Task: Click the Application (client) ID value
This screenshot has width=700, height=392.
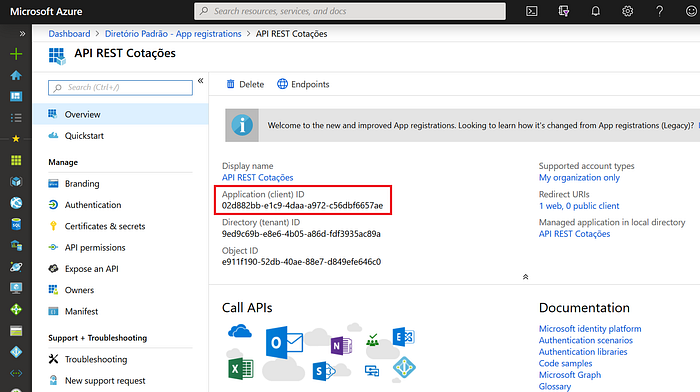Action: (302, 205)
